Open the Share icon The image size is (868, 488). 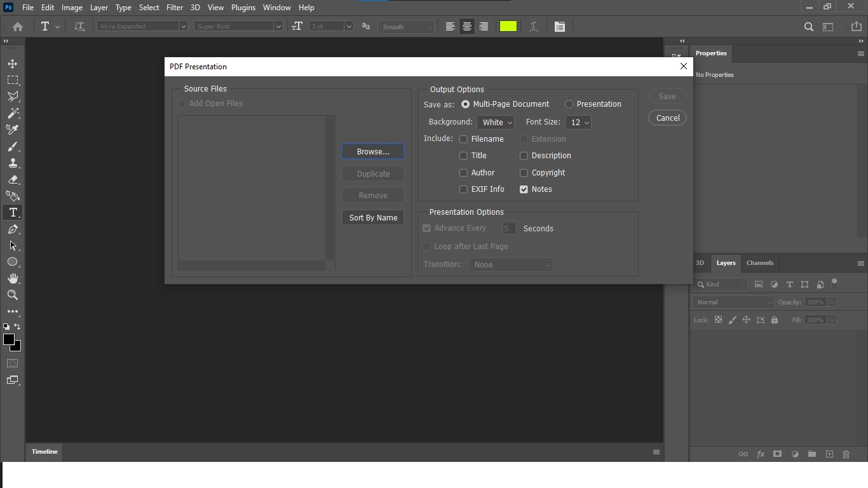pos(856,27)
